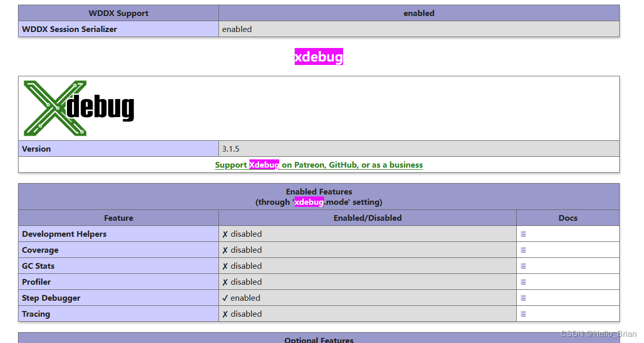Screen dimensions: 644x343
Task: Click the Coverage feature name
Action: click(x=40, y=250)
